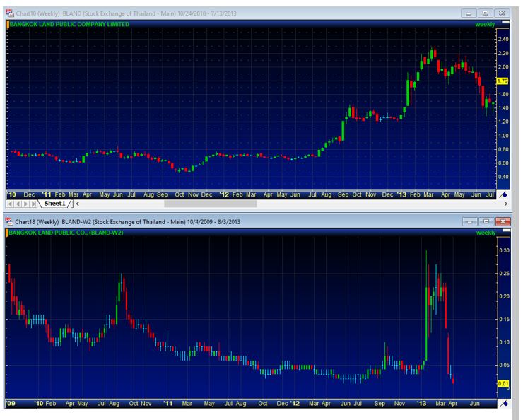Click corner arrow icon of BLAND-W2 chart axis
The width and height of the screenshot is (523, 420).
(x=505, y=404)
